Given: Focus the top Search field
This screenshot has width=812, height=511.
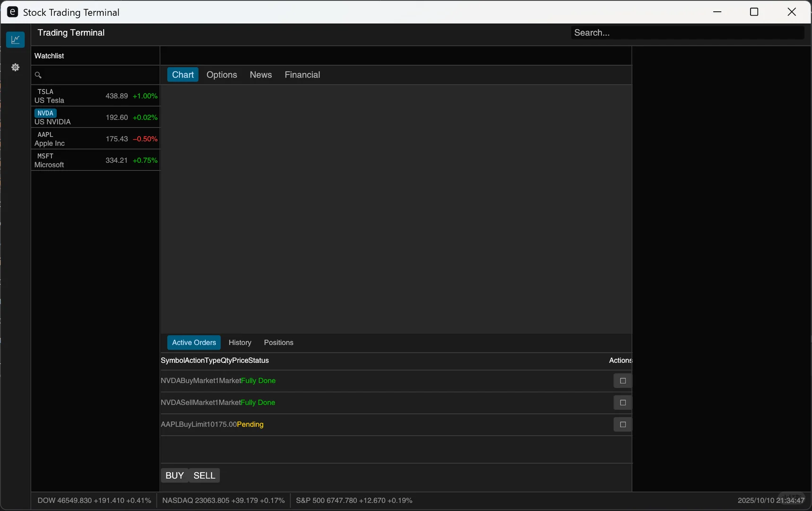Looking at the screenshot, I should pos(687,33).
